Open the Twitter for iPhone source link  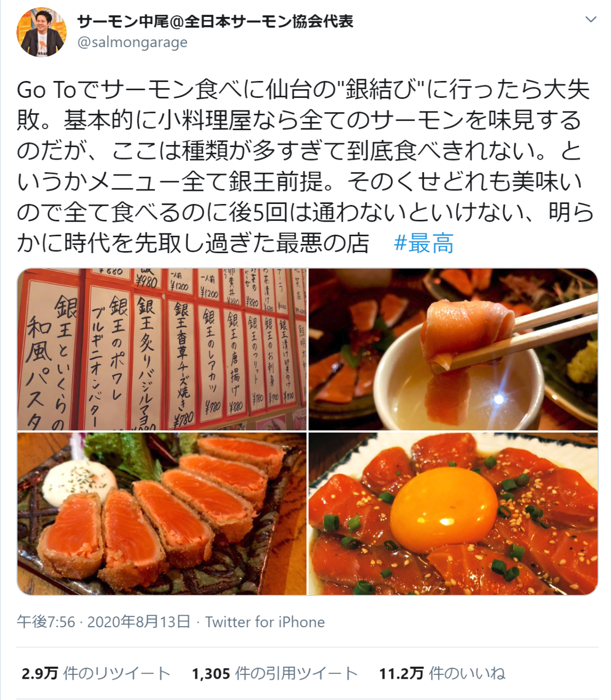tap(265, 622)
